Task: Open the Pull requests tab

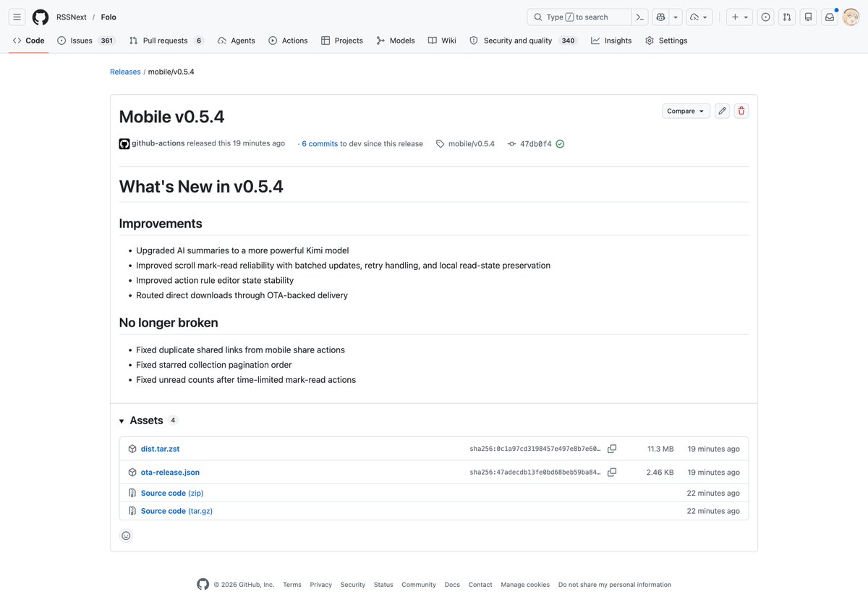Action: point(166,41)
